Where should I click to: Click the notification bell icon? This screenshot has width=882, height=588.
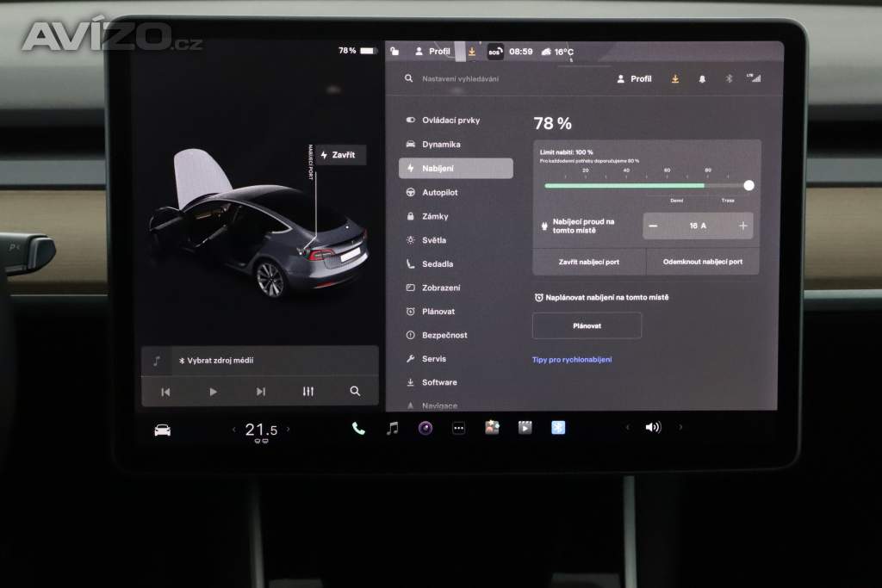pos(702,79)
